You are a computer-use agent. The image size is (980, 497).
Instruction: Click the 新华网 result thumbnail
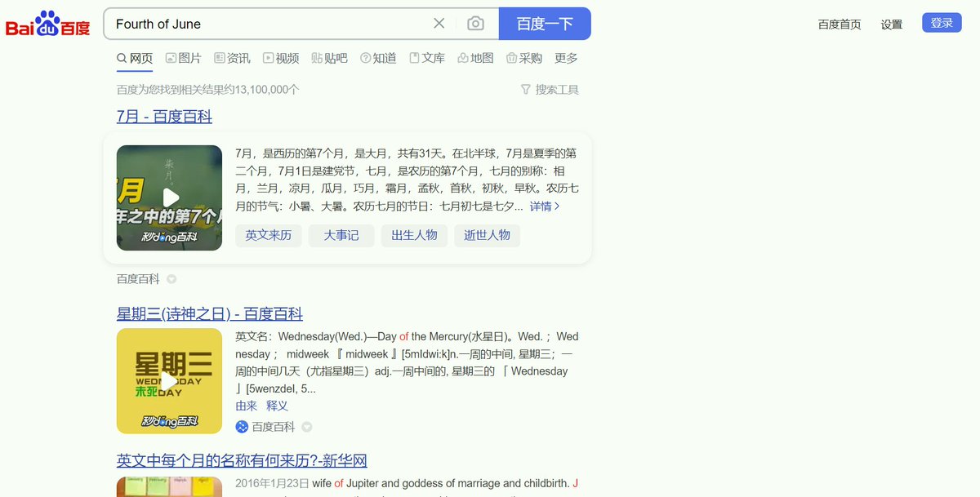[x=169, y=486]
